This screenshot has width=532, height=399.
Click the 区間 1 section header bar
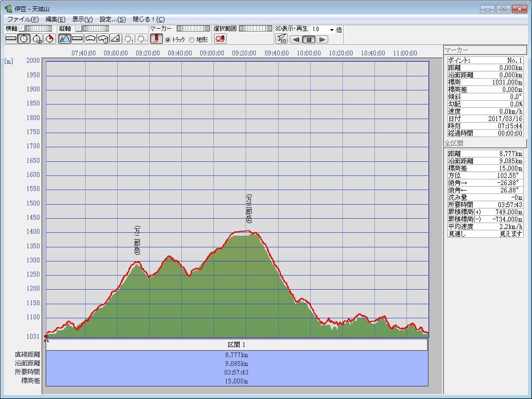(x=236, y=345)
